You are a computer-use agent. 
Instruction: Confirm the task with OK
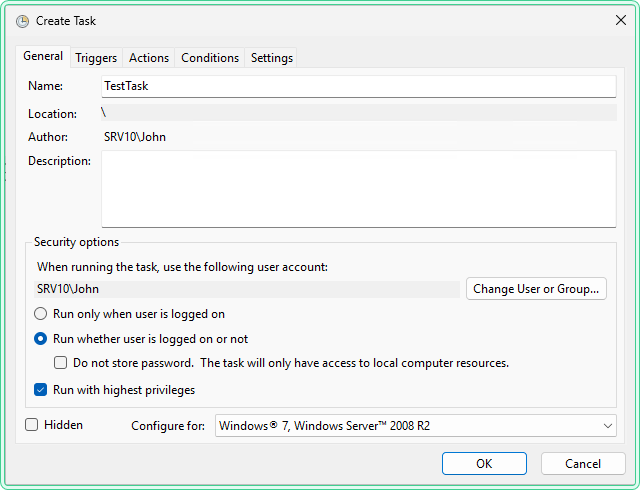484,464
